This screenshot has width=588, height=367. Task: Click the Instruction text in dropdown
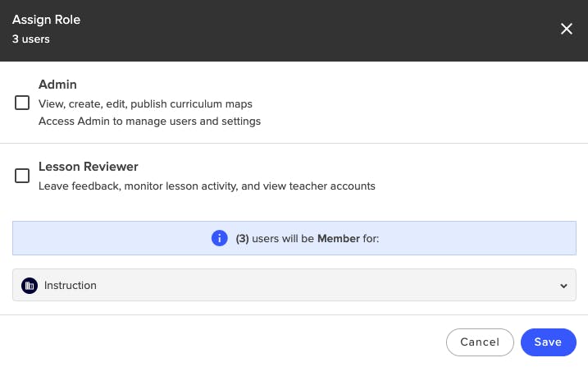coord(71,286)
